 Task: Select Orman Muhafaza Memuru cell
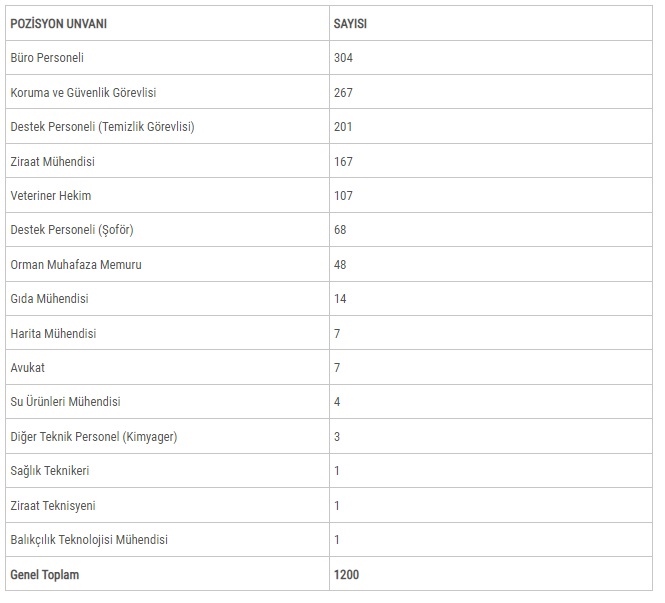click(x=76, y=265)
